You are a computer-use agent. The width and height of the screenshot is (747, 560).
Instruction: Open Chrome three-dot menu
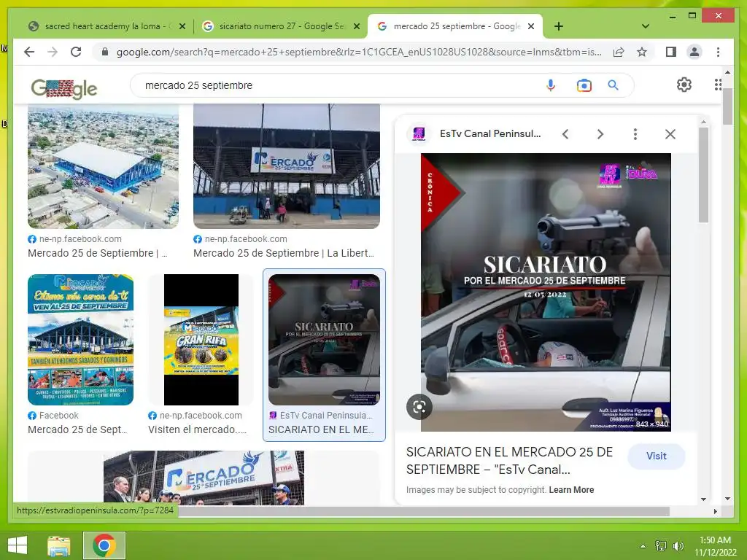[x=718, y=52]
